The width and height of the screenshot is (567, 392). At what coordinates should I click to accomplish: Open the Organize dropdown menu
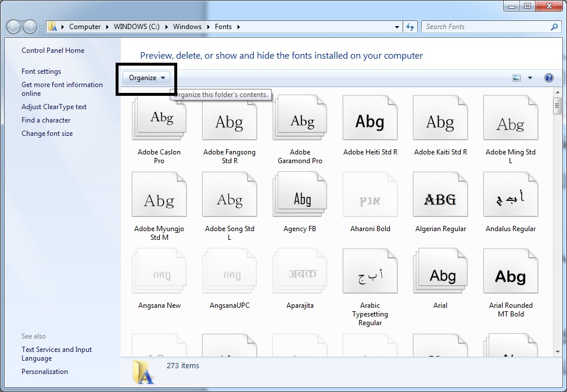pos(146,78)
